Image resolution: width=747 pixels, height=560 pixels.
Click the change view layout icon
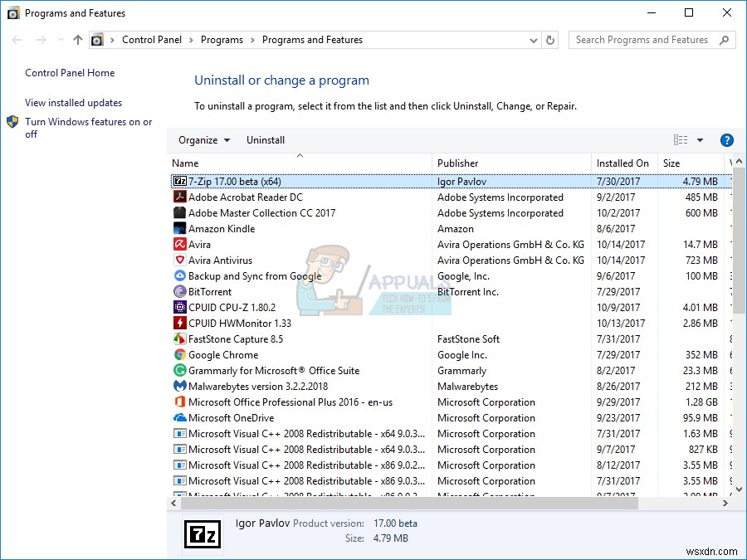coord(681,140)
